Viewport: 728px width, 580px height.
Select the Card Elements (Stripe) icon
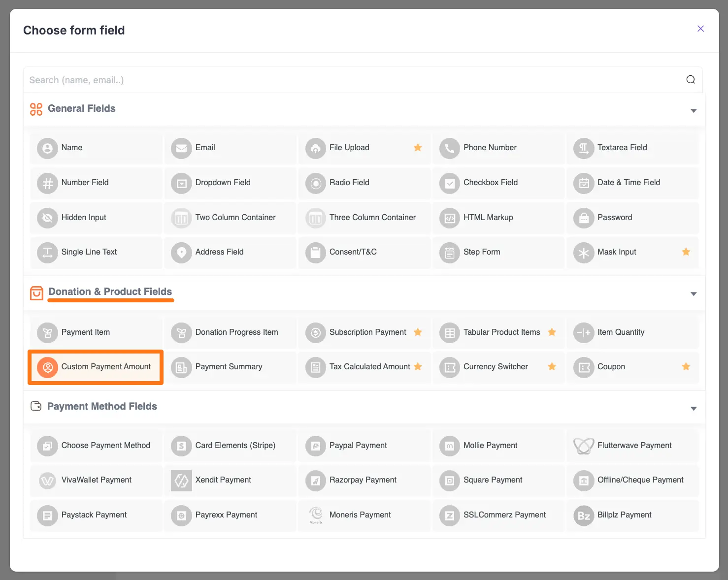181,446
